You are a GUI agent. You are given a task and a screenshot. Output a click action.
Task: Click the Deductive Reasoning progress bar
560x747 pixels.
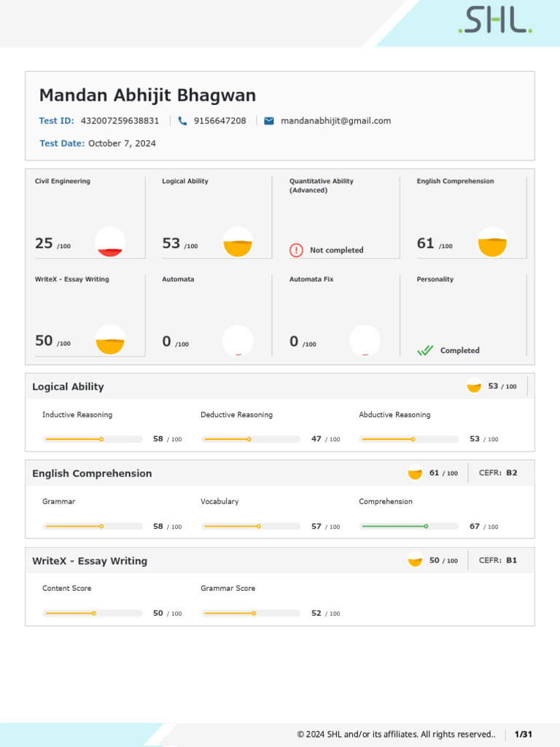251,439
